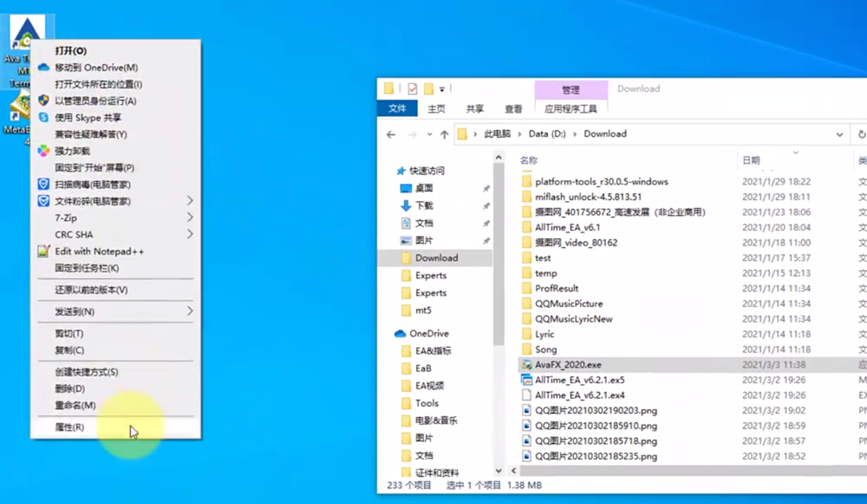867x504 pixels.
Task: Click the refresh icon beside address bar
Action: [861, 134]
